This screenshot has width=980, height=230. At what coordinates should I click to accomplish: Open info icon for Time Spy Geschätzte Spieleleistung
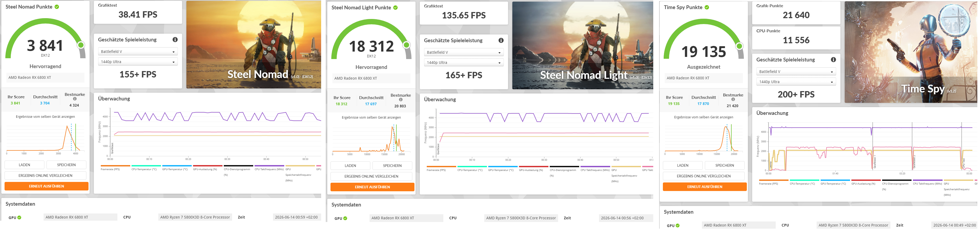(833, 60)
